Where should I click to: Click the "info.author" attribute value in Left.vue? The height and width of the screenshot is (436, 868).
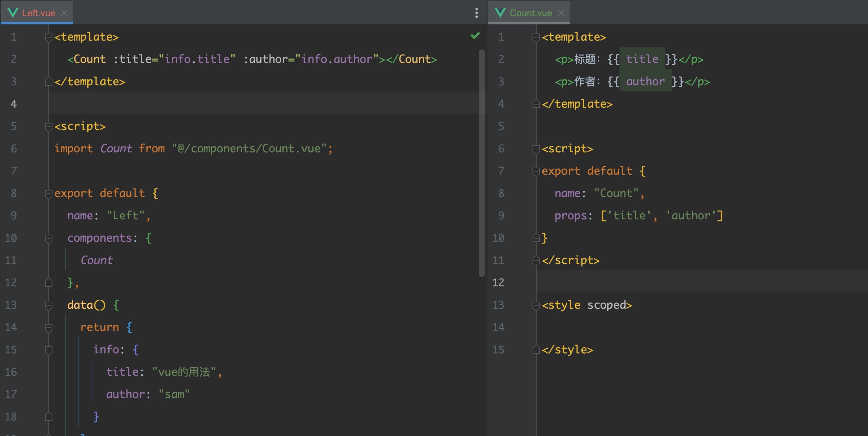pos(337,59)
